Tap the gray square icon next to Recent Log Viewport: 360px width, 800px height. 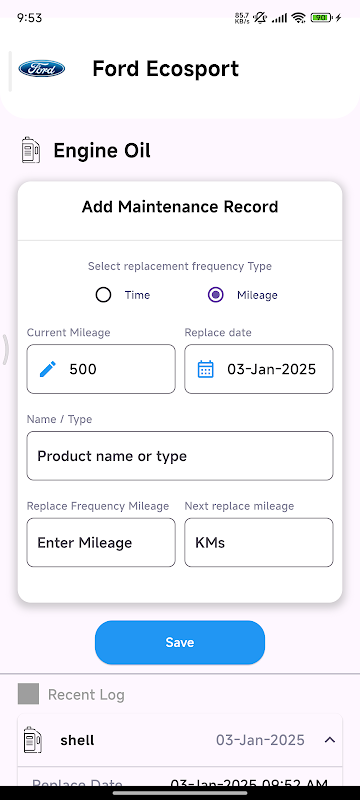point(29,694)
